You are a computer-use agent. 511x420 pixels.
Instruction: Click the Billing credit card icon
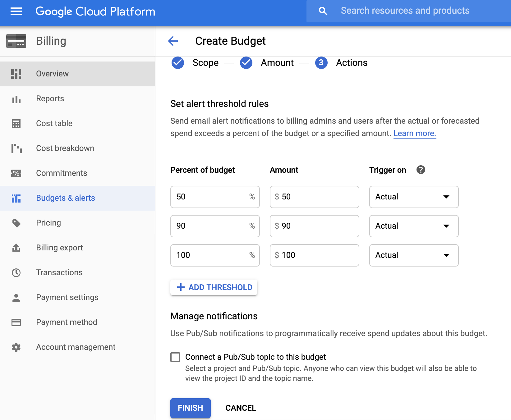coord(16,41)
